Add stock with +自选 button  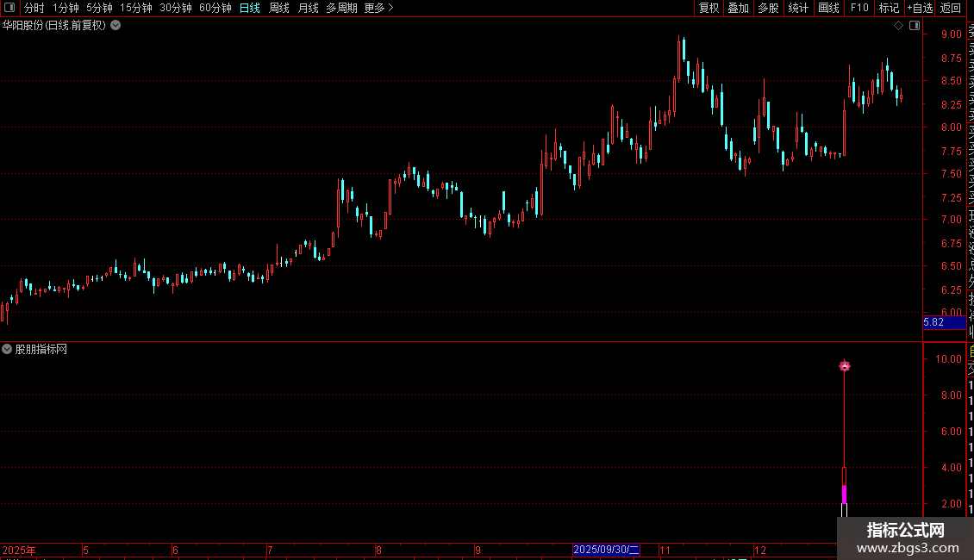tap(920, 8)
